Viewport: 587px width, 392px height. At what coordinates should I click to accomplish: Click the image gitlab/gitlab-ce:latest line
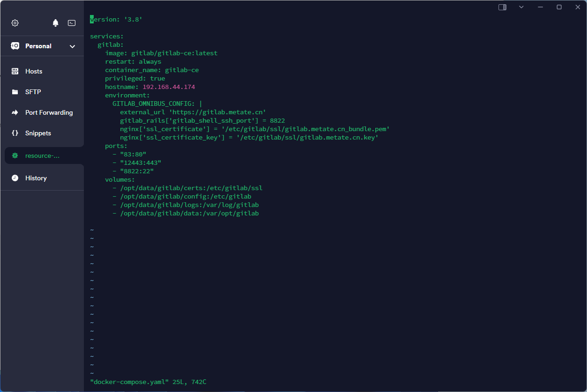coord(161,53)
